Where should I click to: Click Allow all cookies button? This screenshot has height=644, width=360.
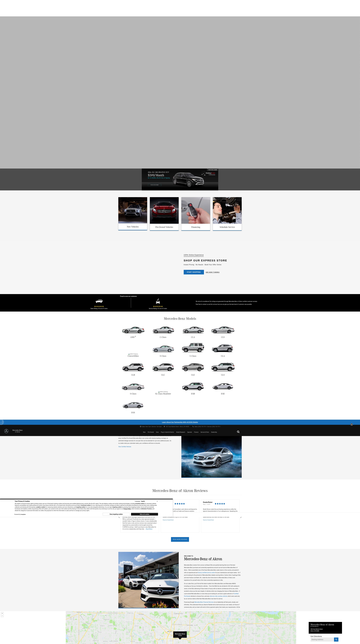(x=144, y=514)
